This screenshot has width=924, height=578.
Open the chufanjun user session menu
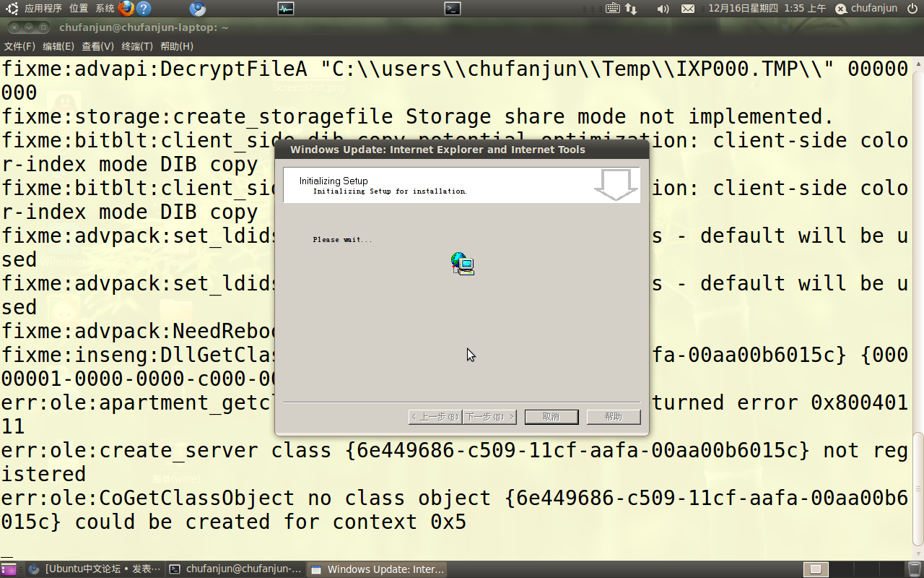tap(866, 9)
